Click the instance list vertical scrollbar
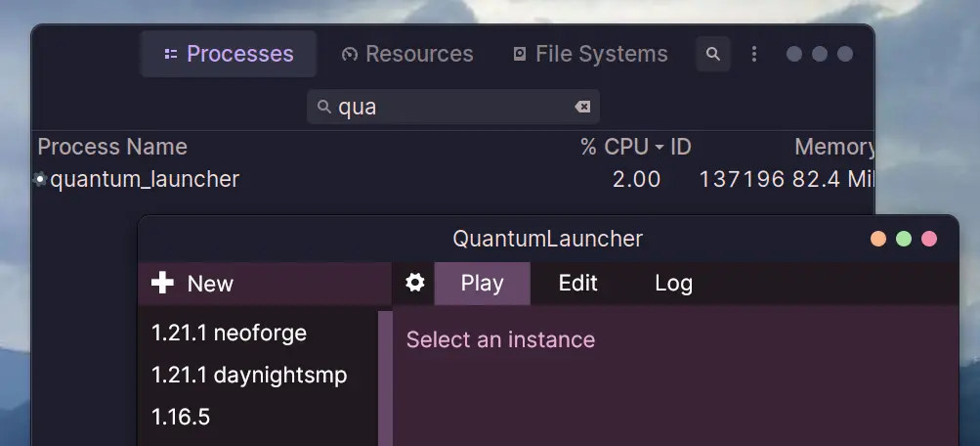 (x=385, y=379)
